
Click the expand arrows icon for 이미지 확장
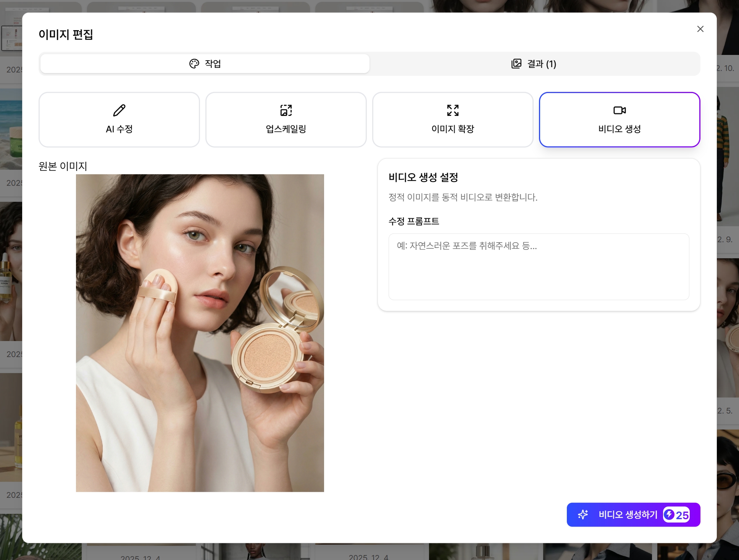pos(453,110)
